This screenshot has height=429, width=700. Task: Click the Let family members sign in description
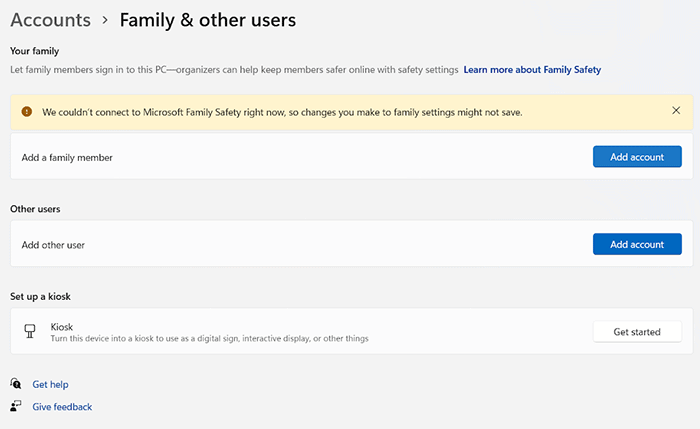pos(234,70)
